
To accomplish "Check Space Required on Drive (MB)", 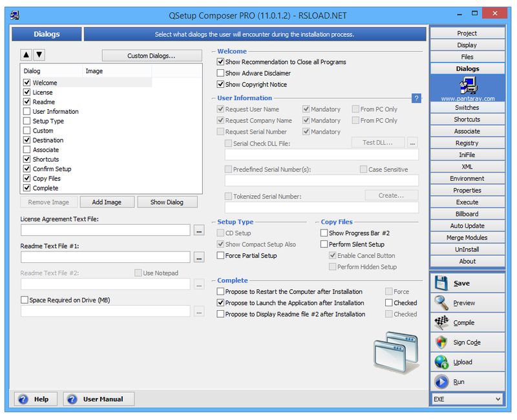I will click(x=25, y=300).
